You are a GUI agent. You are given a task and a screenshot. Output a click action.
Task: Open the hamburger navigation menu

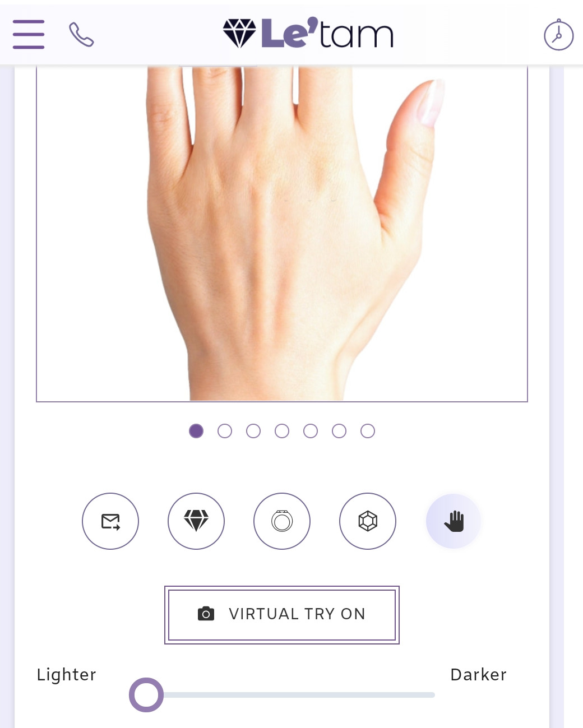pos(29,35)
